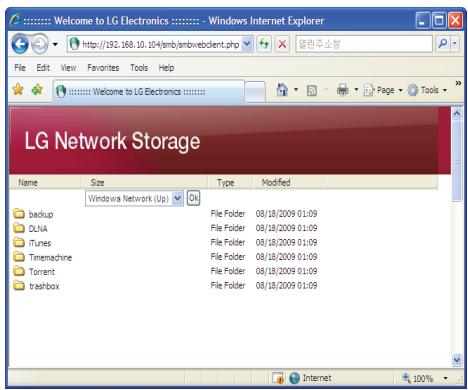The height and width of the screenshot is (390, 468).
Task: Show more toolbar items chevron
Action: click(458, 83)
